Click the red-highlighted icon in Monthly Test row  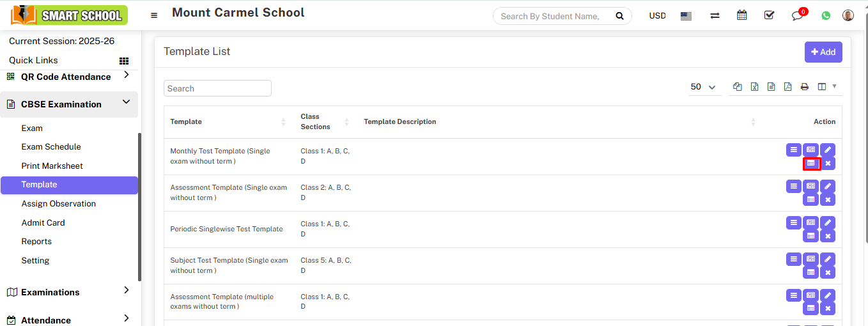click(811, 164)
